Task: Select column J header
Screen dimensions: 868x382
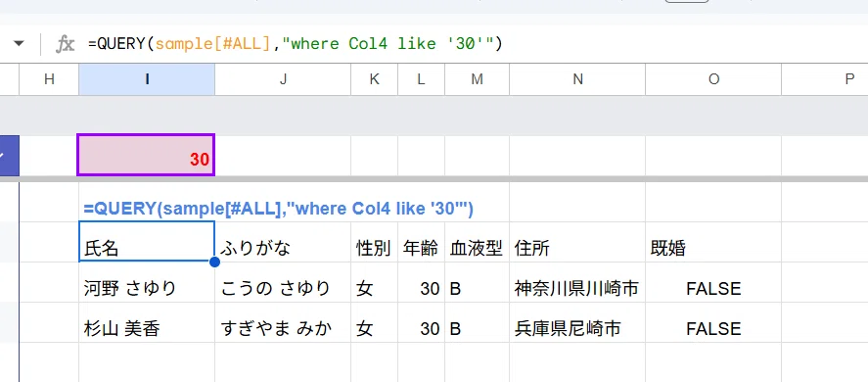Action: pos(283,79)
